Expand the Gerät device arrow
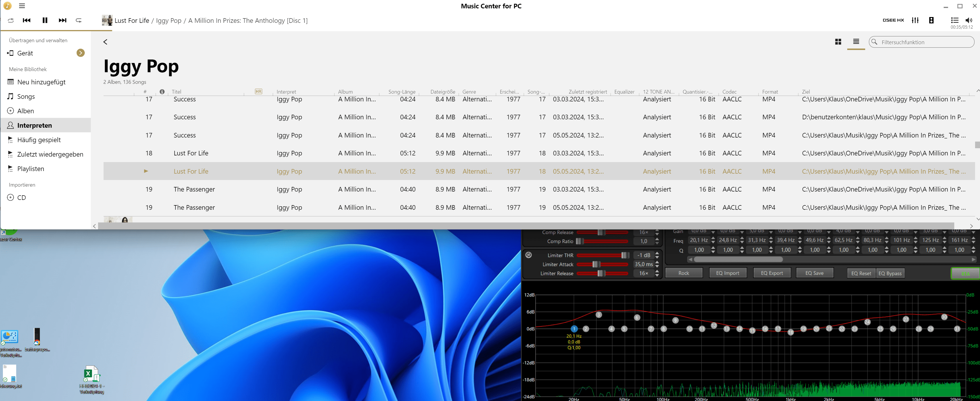The height and width of the screenshot is (401, 980). point(80,53)
